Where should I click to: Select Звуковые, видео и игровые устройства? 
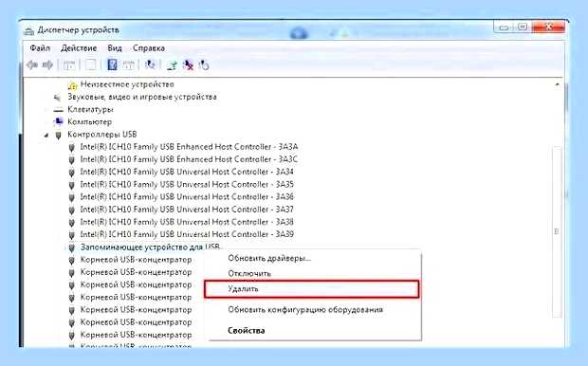141,97
